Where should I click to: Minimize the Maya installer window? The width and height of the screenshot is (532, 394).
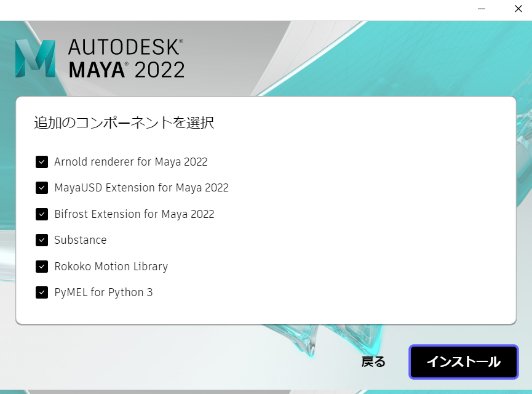(x=482, y=9)
